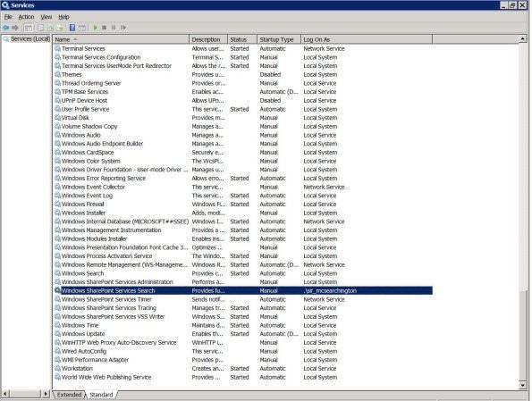532x401 pixels.
Task: Click the Forward arrow in toolbar
Action: pos(15,28)
